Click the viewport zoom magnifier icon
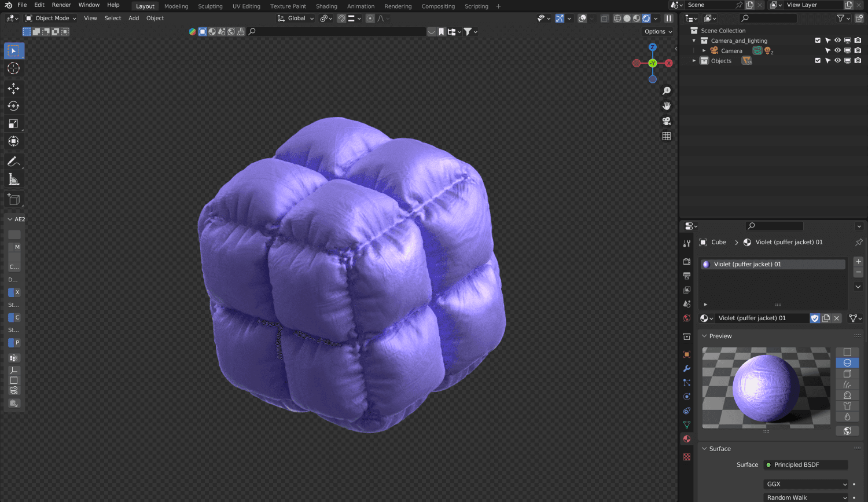This screenshot has width=868, height=502. (667, 91)
